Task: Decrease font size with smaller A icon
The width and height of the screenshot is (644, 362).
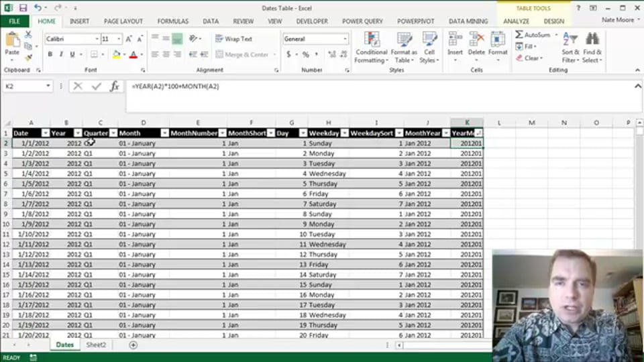Action: click(x=140, y=39)
